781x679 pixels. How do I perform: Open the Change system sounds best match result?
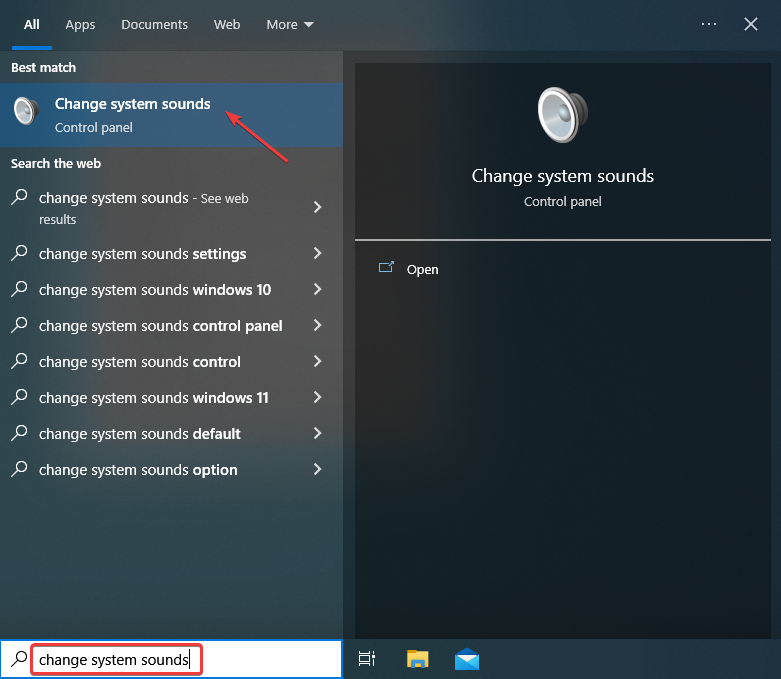point(171,115)
